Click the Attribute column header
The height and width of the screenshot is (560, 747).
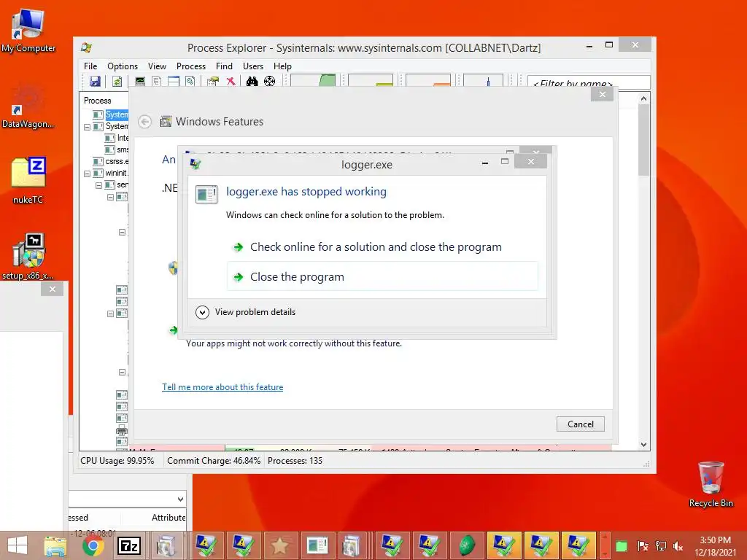(x=169, y=518)
